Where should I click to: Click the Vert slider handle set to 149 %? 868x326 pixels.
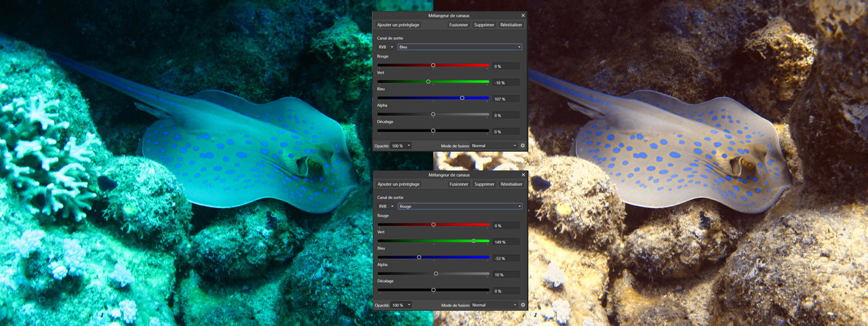474,241
